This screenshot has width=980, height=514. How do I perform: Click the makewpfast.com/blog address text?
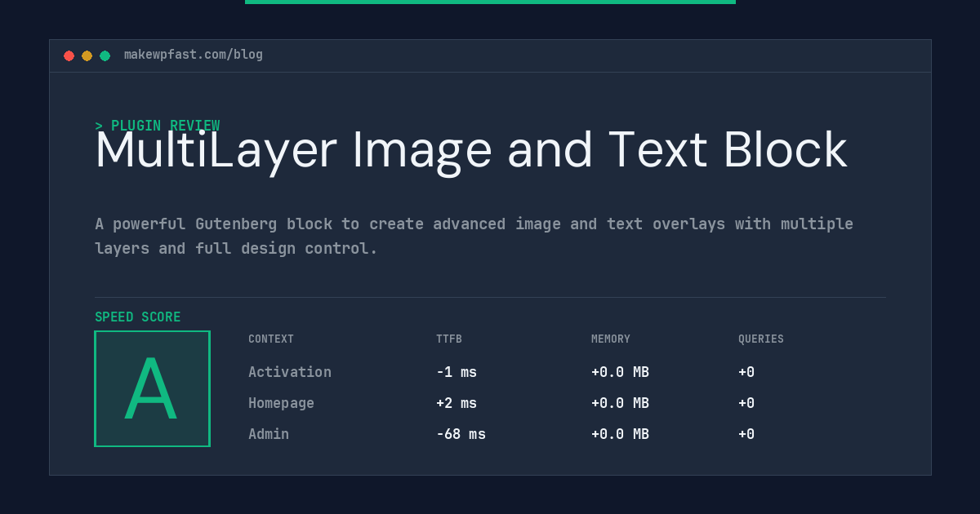point(194,55)
